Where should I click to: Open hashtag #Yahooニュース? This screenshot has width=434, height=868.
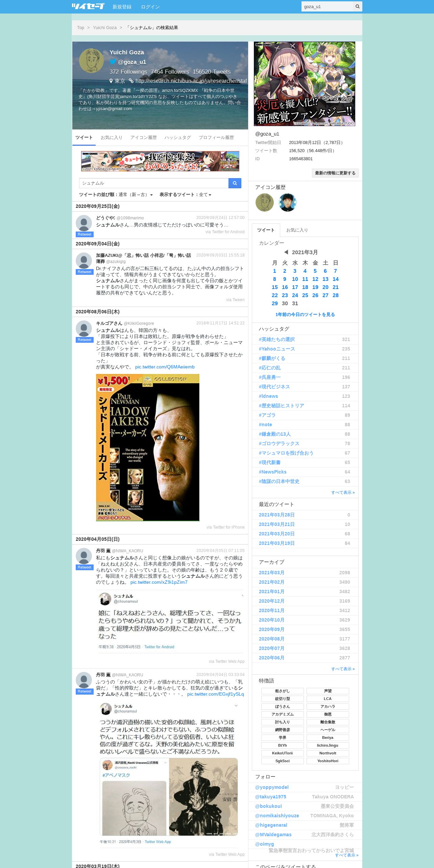pos(277,349)
